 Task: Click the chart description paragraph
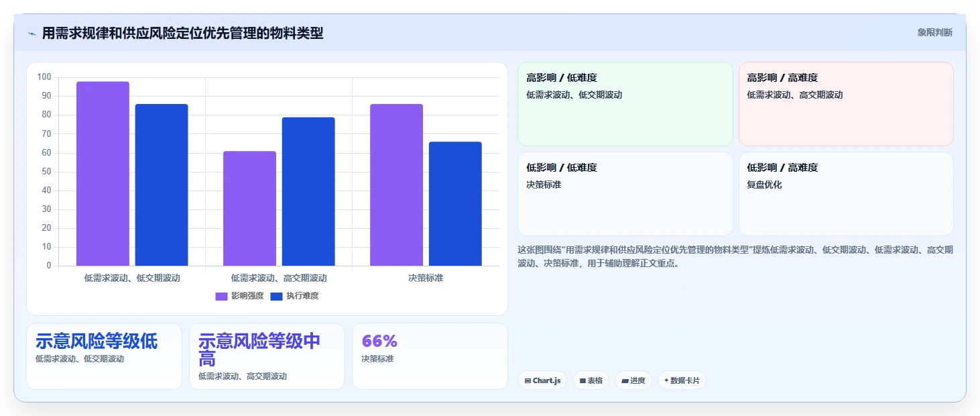[x=735, y=256]
